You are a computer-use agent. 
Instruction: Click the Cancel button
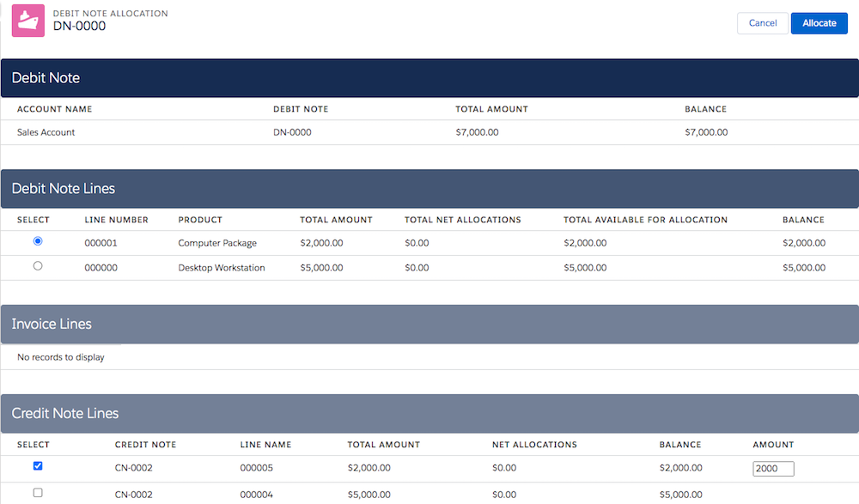pos(762,23)
